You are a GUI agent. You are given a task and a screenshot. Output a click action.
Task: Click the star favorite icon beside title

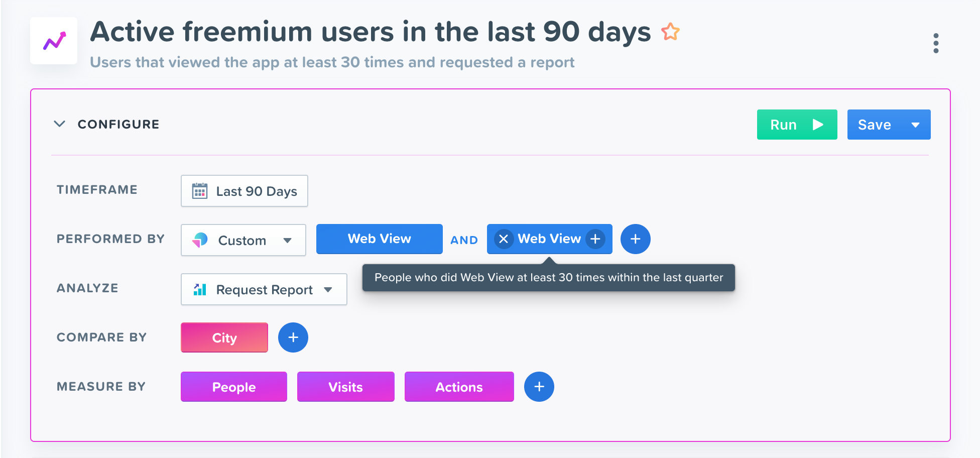coord(670,32)
